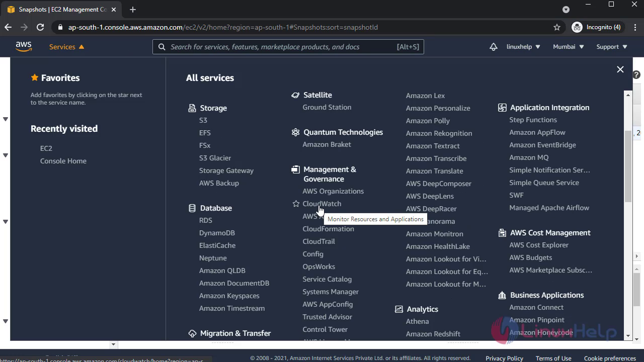Viewport: 644px width, 362px height.
Task: Open Amazon Polly
Action: [428, 121]
